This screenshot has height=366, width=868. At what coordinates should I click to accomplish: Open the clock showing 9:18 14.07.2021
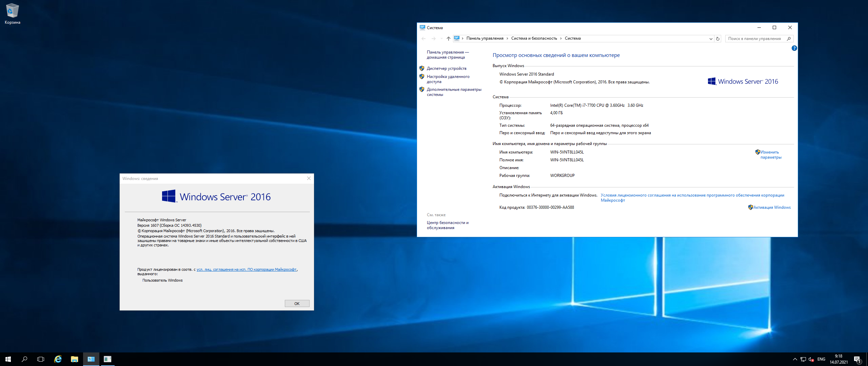pos(839,359)
